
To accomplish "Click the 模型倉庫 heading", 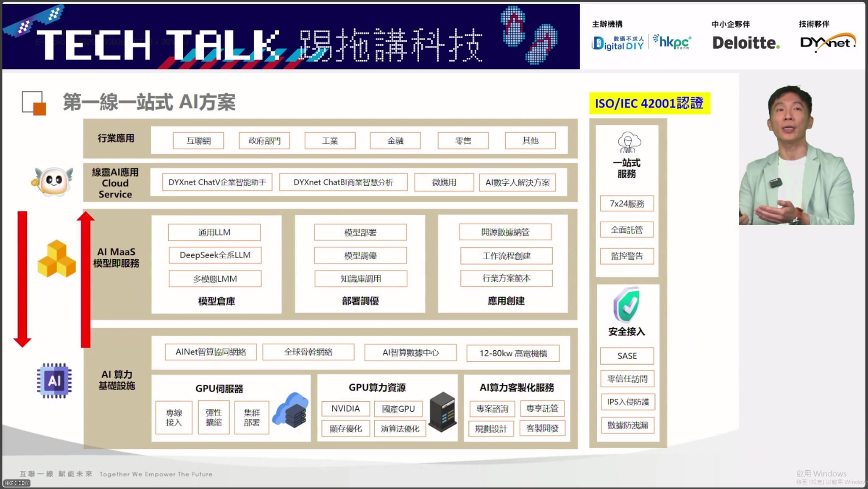I will tap(216, 301).
